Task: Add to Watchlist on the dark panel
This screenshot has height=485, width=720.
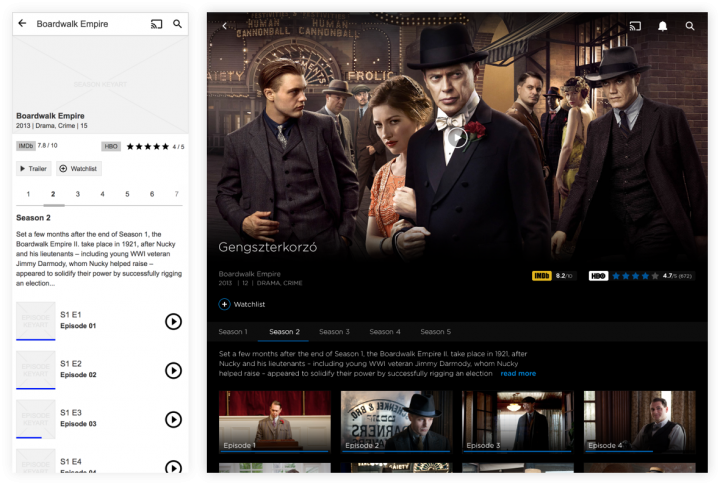Action: tap(242, 304)
